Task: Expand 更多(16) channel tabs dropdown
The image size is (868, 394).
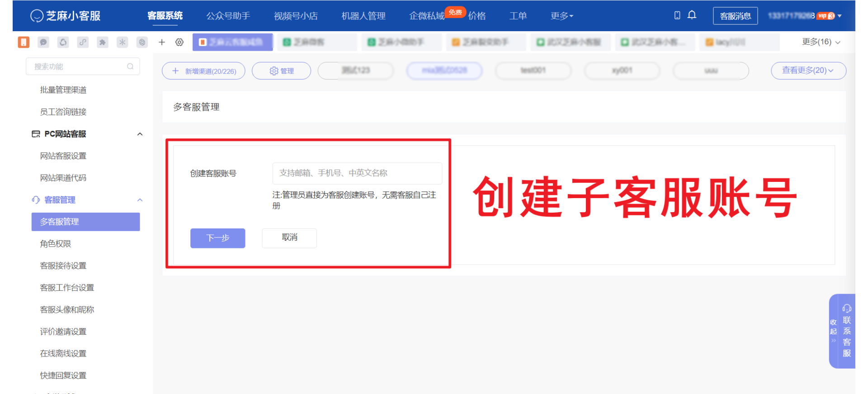Action: point(821,42)
